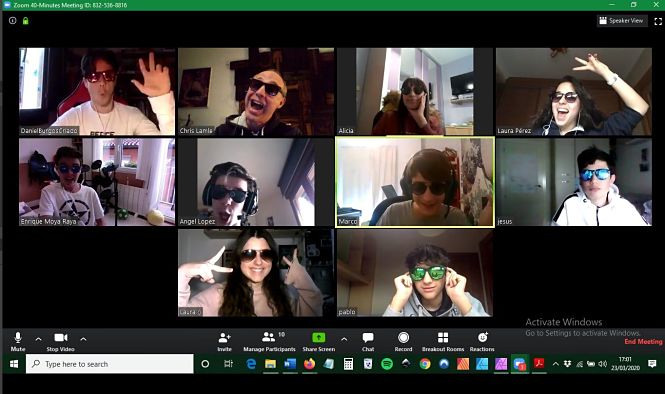Stop Video using the camera button

61,341
